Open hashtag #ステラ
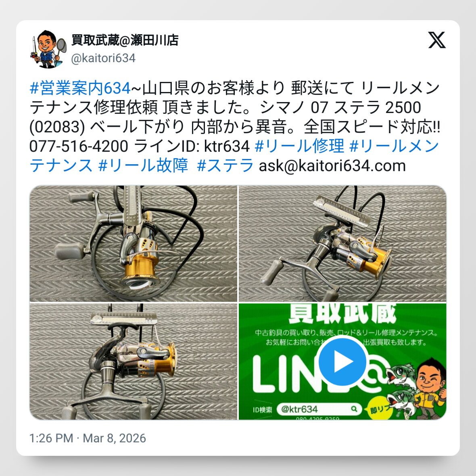This screenshot has height=476, width=476. tap(225, 166)
